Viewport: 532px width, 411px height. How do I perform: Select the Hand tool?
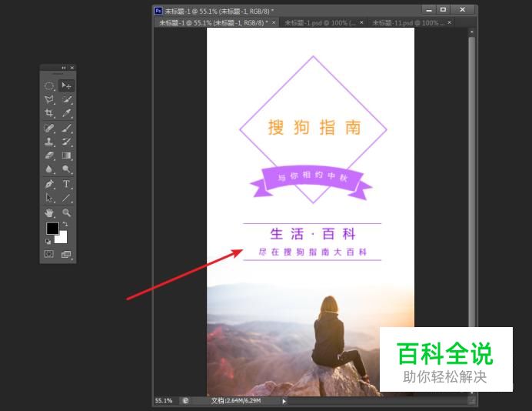point(49,213)
